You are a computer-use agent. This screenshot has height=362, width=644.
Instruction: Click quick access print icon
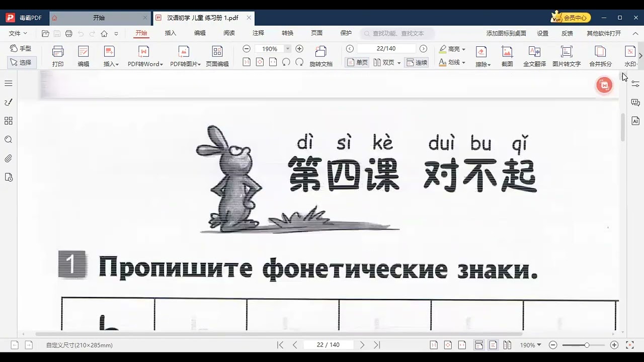69,34
